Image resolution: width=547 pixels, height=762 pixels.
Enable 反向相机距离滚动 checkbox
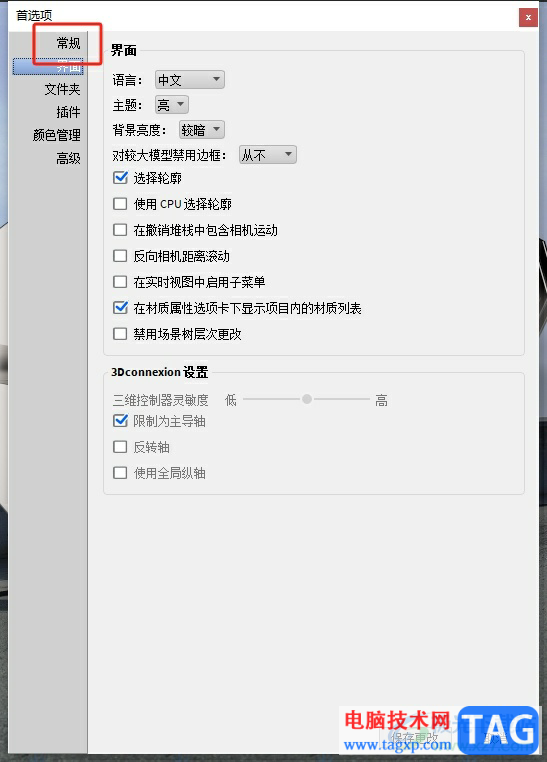(x=120, y=256)
